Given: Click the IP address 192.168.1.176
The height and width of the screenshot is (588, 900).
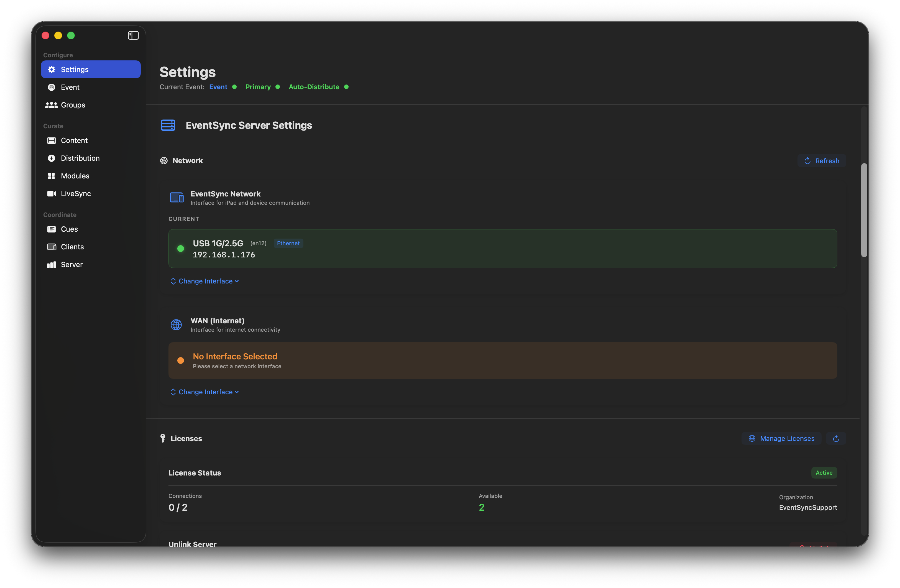Looking at the screenshot, I should click(x=224, y=255).
